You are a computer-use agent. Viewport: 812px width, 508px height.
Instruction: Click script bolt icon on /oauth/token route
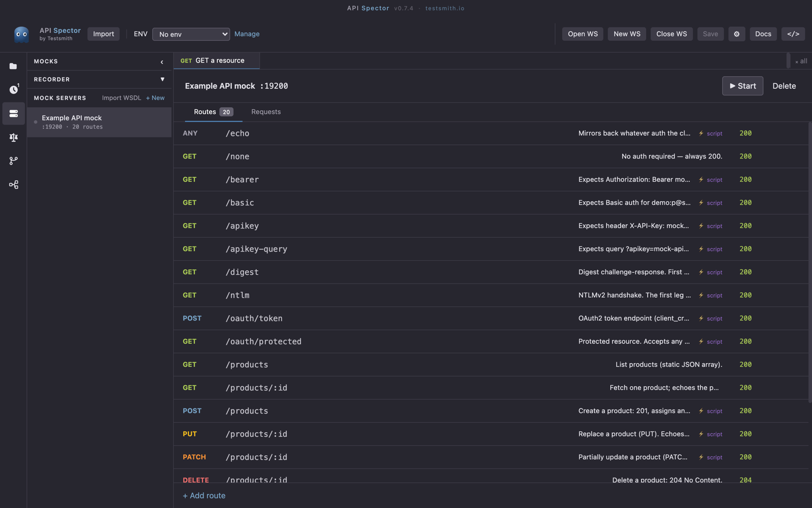(x=701, y=318)
